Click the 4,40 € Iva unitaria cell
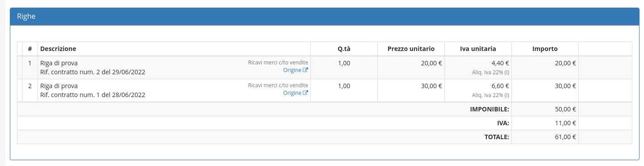 (x=478, y=68)
